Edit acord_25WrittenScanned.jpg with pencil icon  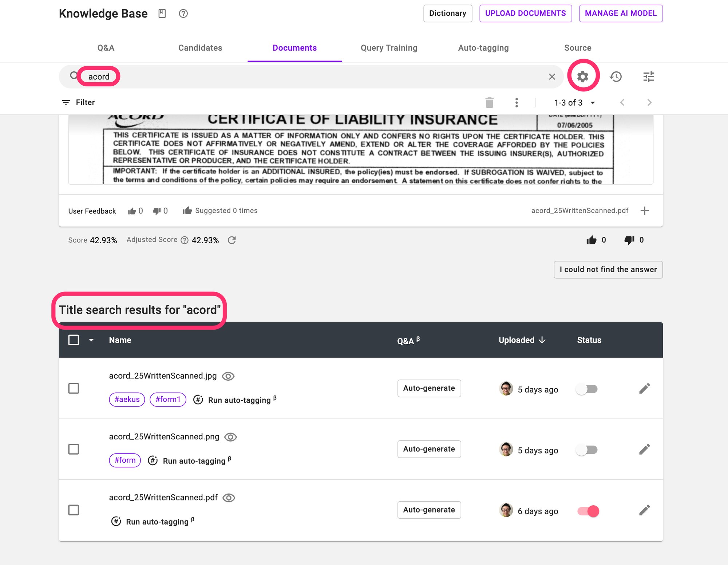tap(644, 389)
